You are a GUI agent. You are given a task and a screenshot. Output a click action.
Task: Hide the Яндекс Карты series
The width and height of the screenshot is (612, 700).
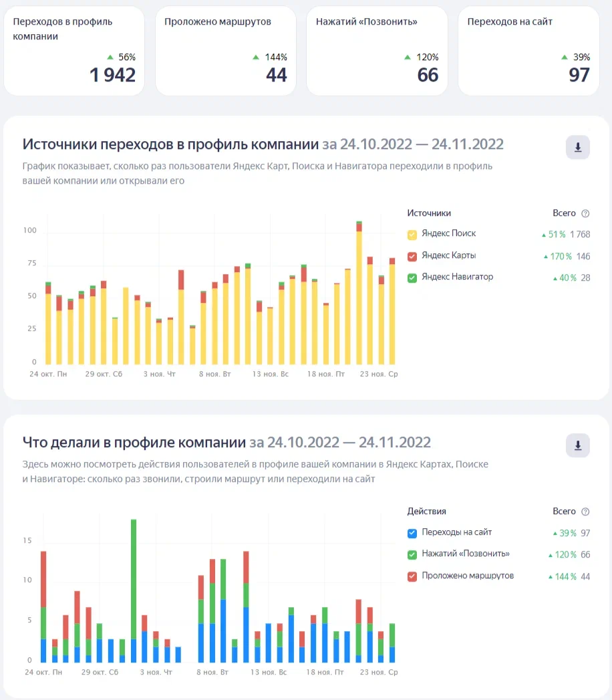pos(412,256)
